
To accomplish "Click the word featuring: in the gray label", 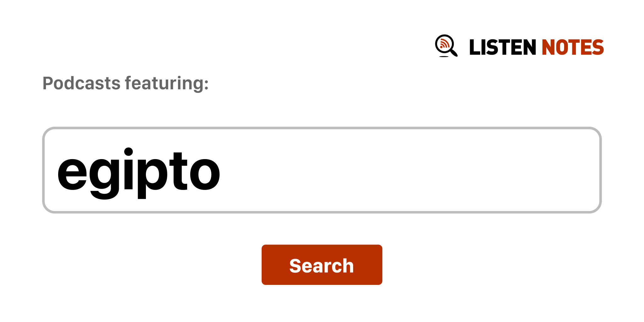I will 167,83.
